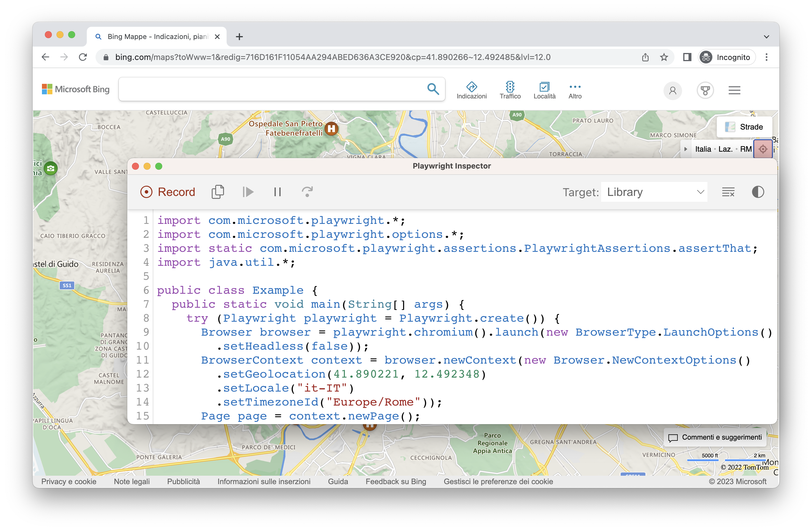Image resolution: width=812 pixels, height=531 pixels.
Task: Select the Bing Mappe tab
Action: [157, 36]
